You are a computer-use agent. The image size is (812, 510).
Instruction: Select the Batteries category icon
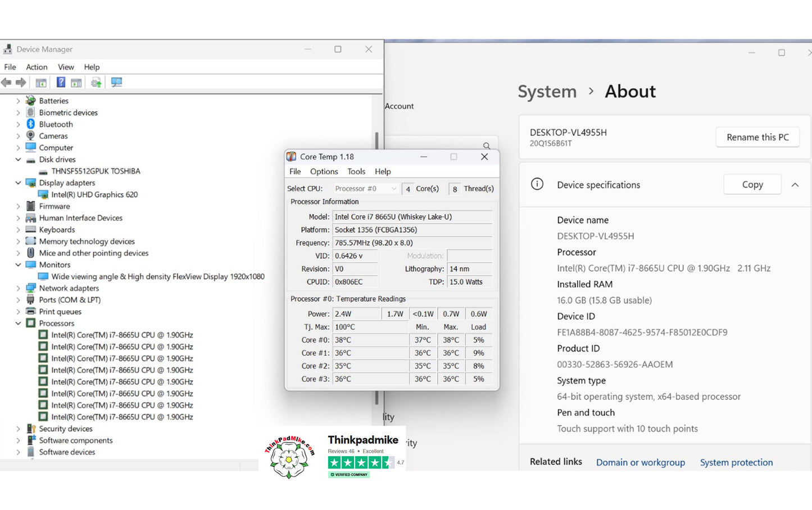pos(31,101)
